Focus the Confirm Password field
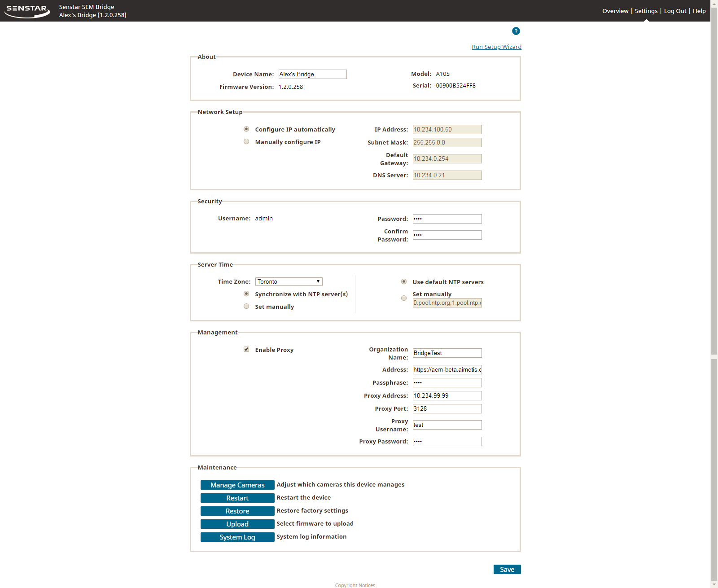 (447, 235)
